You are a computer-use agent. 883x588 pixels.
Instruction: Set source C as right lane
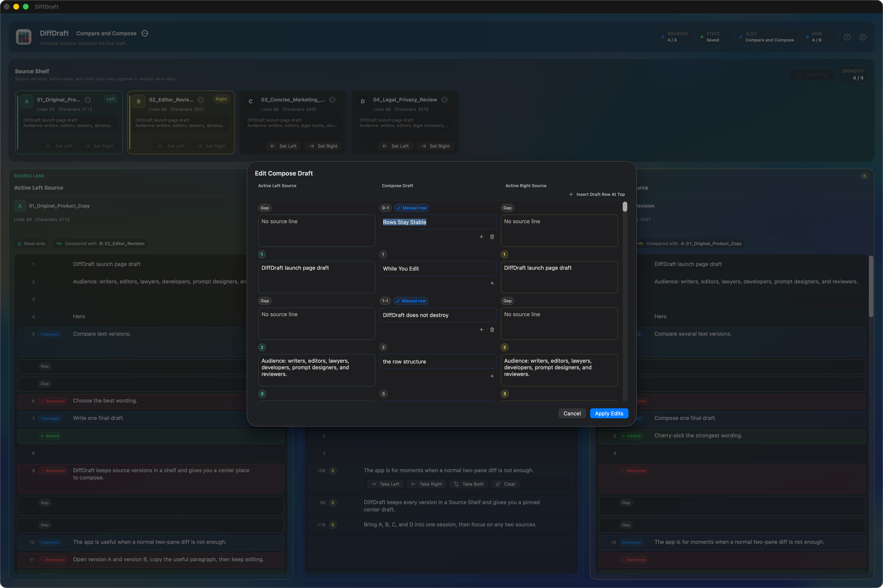(323, 146)
